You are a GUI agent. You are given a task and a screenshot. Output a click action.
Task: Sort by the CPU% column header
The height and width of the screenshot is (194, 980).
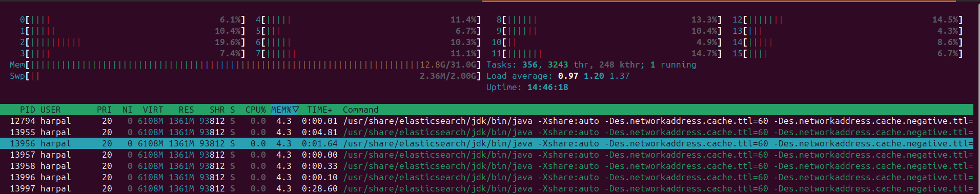click(x=255, y=110)
